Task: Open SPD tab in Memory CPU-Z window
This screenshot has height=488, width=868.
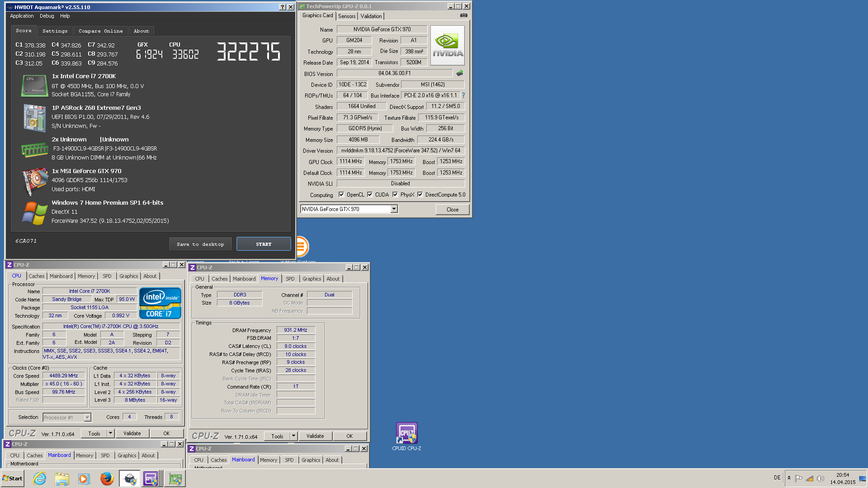Action: 290,279
